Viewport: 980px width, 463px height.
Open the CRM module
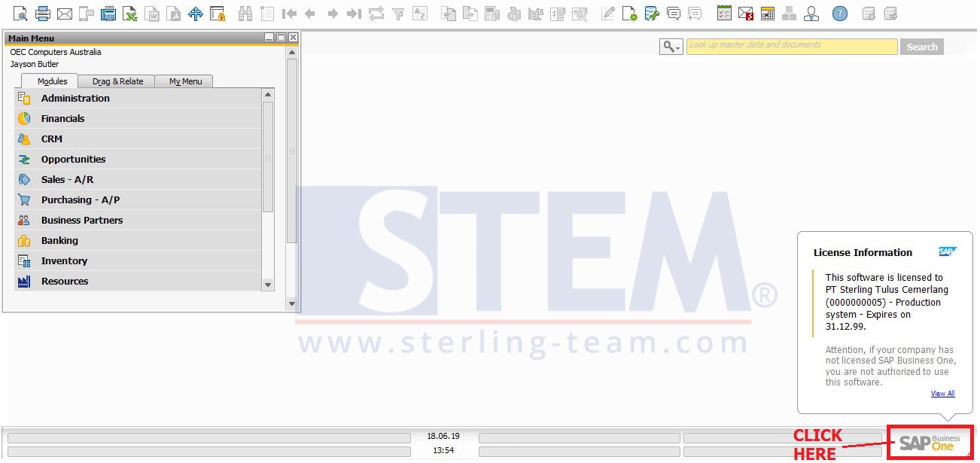click(138, 139)
